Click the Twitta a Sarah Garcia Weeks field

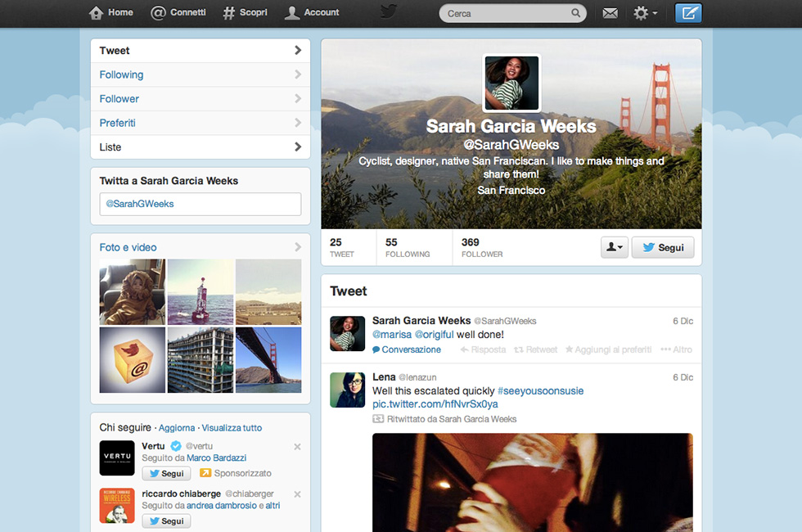pos(200,204)
